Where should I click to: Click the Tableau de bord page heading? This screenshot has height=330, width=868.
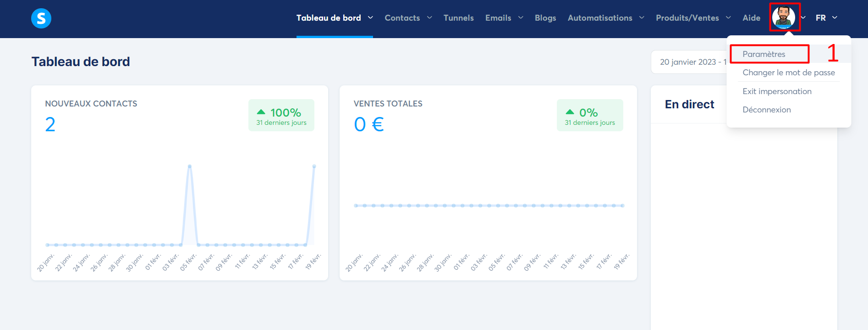81,62
